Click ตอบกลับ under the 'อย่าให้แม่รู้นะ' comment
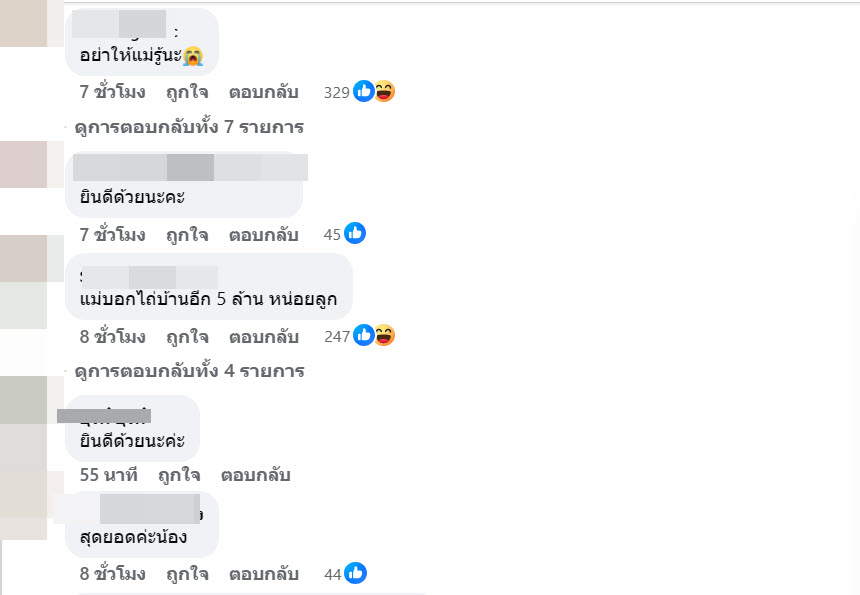The image size is (860, 595). click(x=264, y=93)
